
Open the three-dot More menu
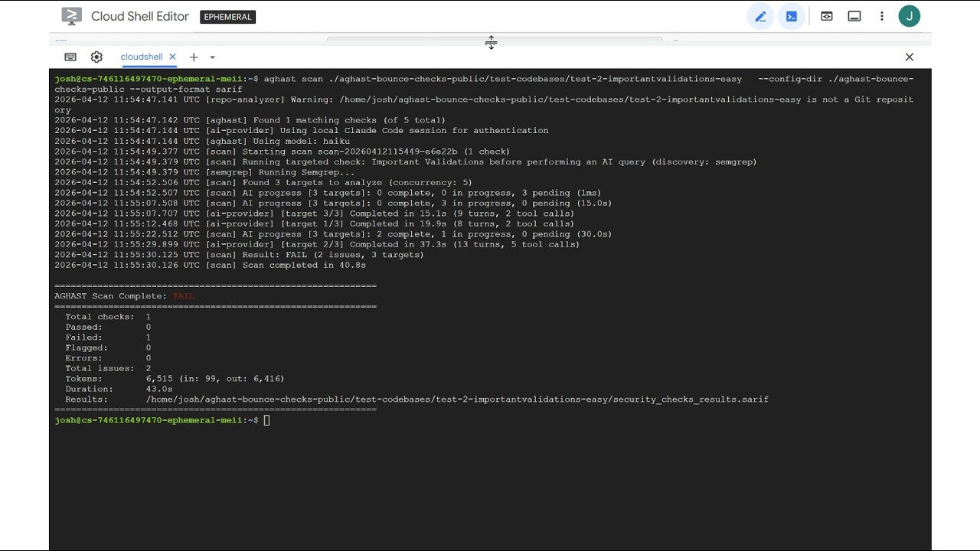(x=882, y=16)
